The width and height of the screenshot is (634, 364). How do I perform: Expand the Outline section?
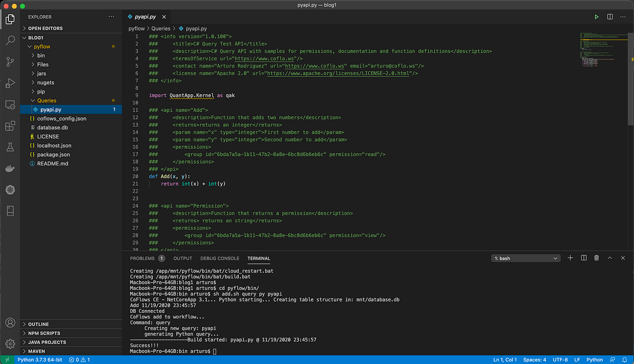coord(40,324)
